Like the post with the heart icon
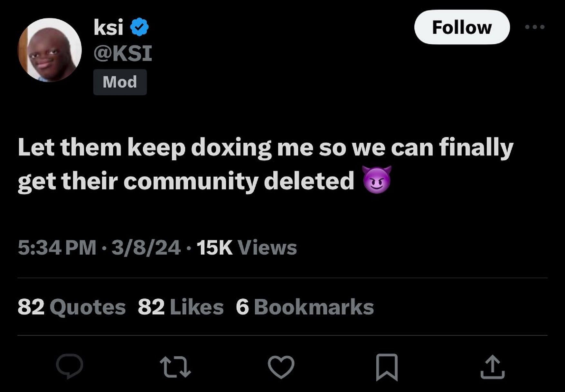Viewport: 565px width, 392px height. click(281, 367)
